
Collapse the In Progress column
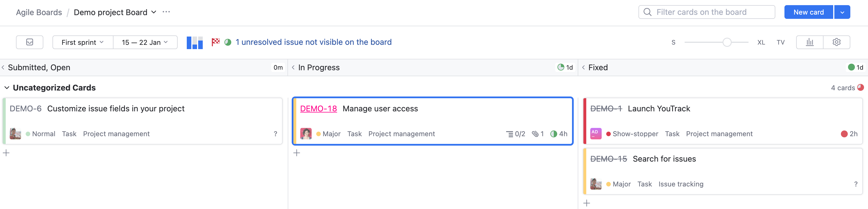click(x=293, y=68)
